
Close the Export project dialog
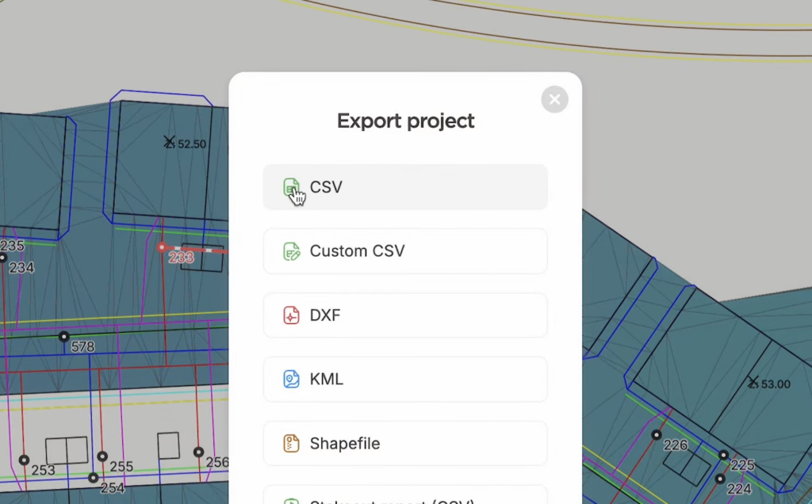[x=554, y=99]
